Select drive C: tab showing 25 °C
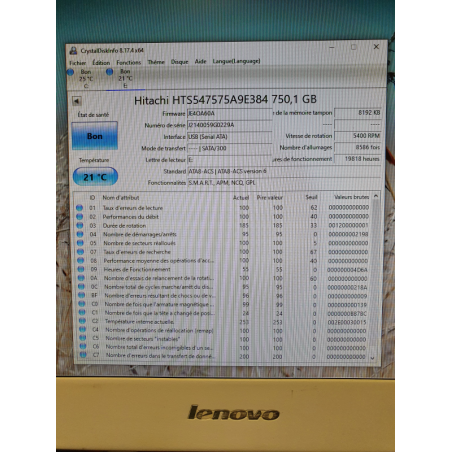Screen dimensions: 452x452 (x=82, y=79)
